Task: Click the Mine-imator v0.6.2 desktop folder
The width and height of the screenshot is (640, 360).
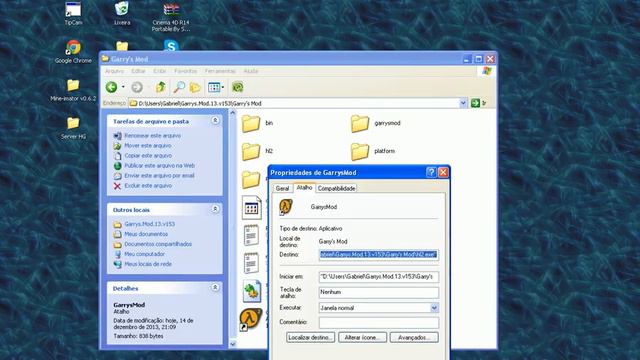Action: [x=73, y=85]
